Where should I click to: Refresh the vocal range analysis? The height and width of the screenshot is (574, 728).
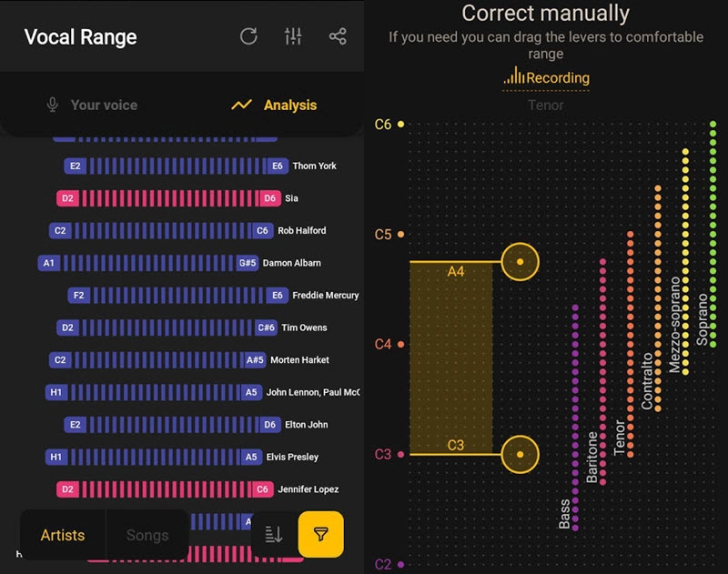point(248,36)
